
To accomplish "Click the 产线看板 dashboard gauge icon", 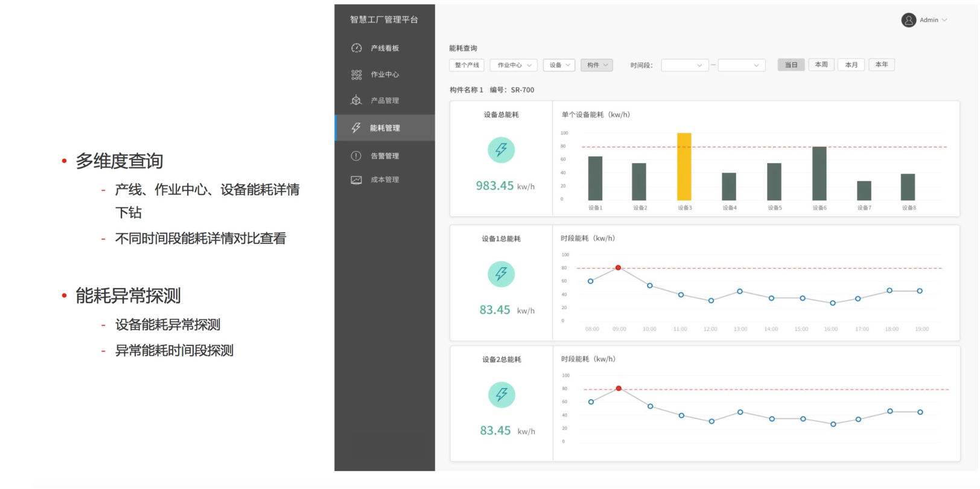I will pyautogui.click(x=357, y=48).
